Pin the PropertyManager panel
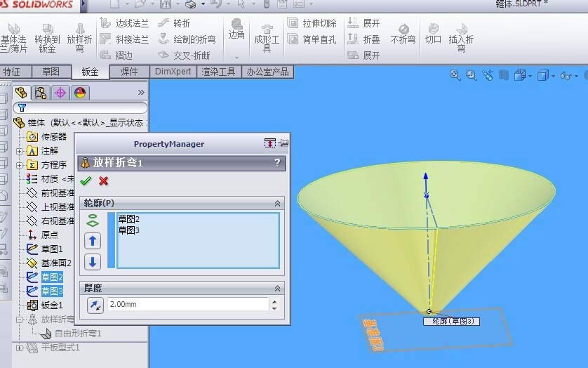The width and height of the screenshot is (588, 368). pyautogui.click(x=284, y=143)
